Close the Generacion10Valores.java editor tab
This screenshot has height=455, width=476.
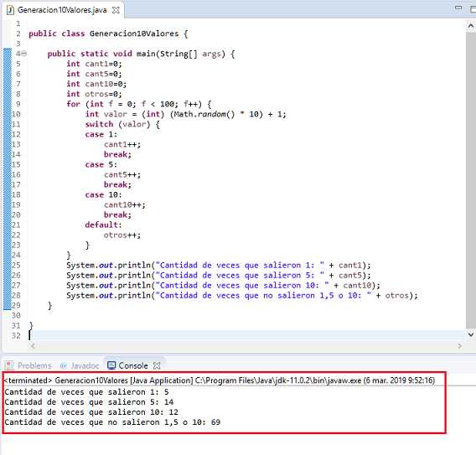click(116, 10)
